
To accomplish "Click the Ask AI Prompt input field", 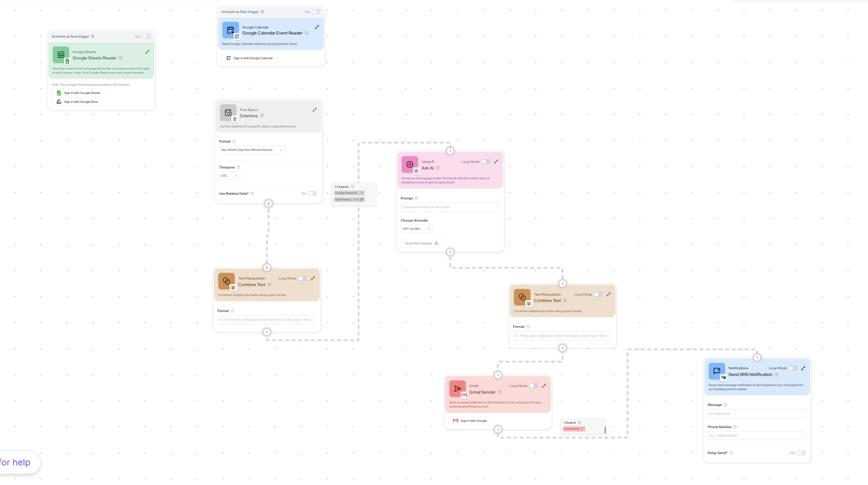I will [449, 207].
